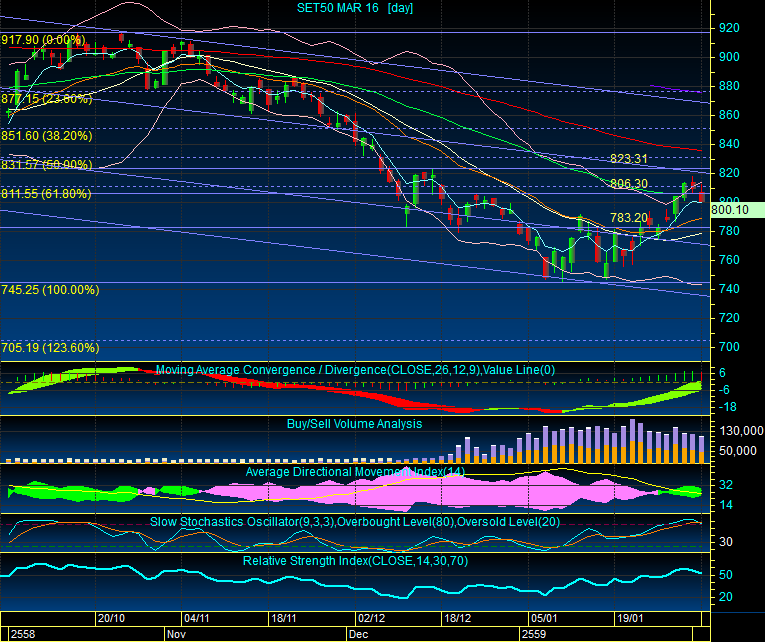765x642 pixels.
Task: Click the Nov month label on time axis
Action: click(176, 634)
